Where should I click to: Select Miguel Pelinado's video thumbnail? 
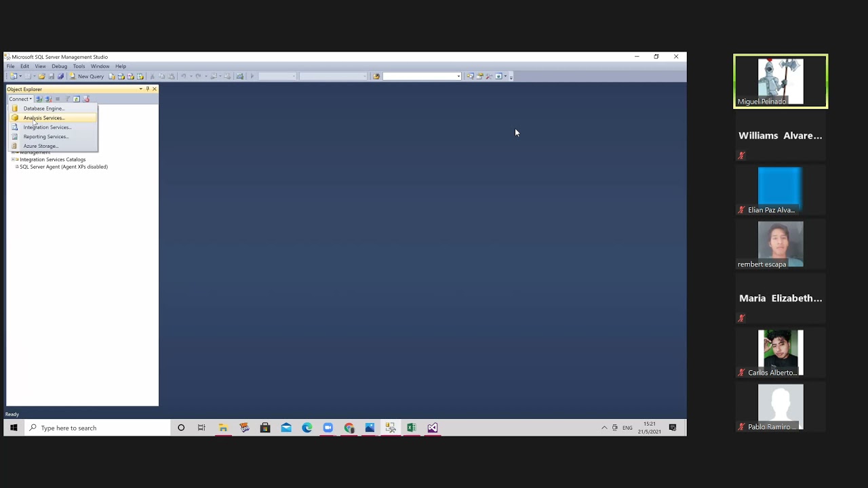point(781,81)
